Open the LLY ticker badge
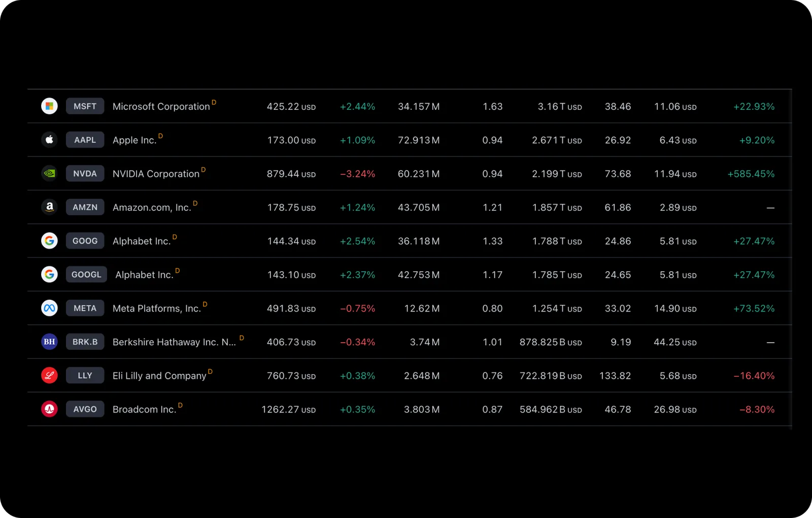812x518 pixels. pyautogui.click(x=85, y=375)
